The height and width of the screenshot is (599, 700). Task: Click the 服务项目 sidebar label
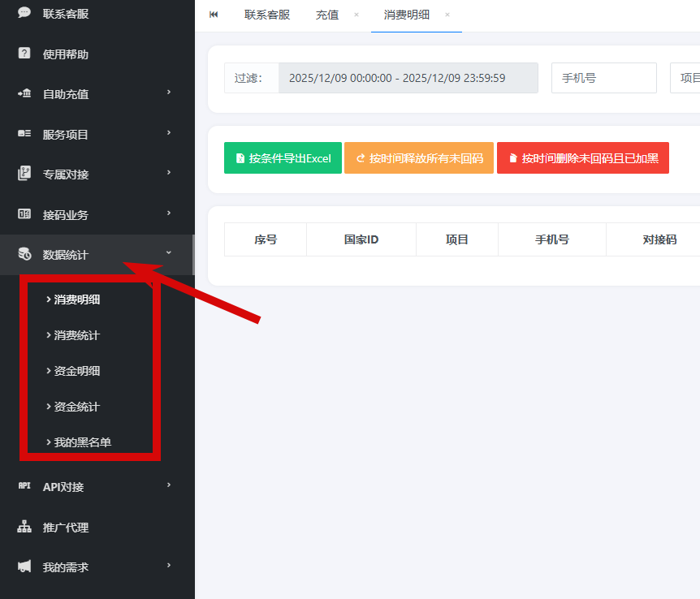[65, 135]
